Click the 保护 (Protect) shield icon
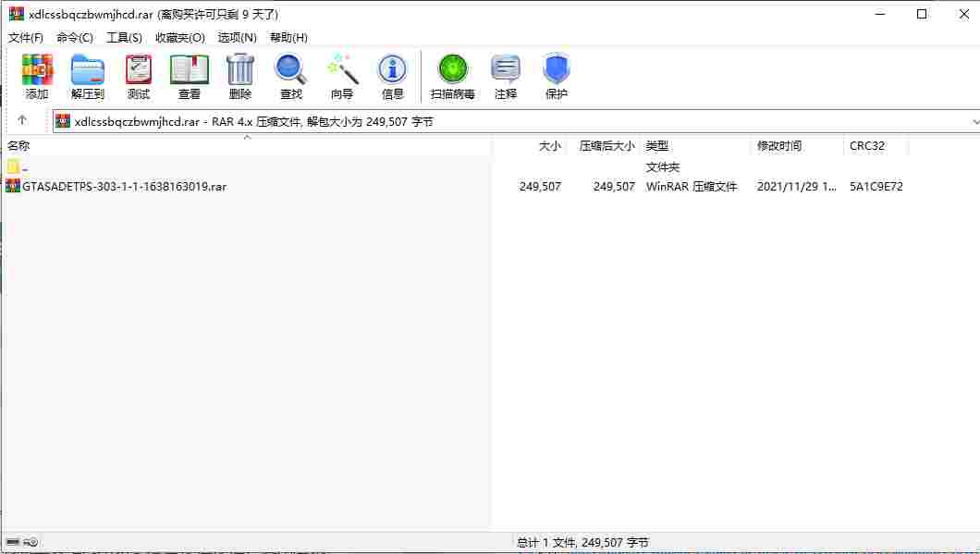The width and height of the screenshot is (980, 554). point(557,69)
